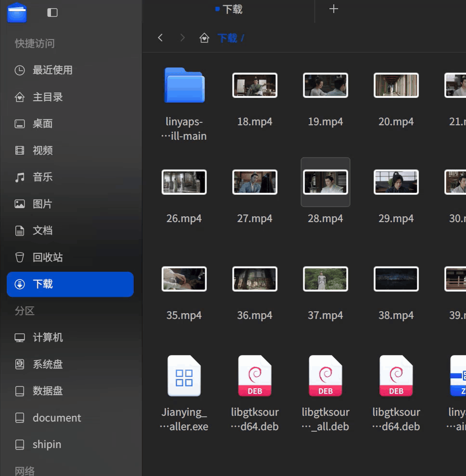Open 最近使用 in the sidebar
Viewport: 466px width, 476px height.
click(52, 70)
